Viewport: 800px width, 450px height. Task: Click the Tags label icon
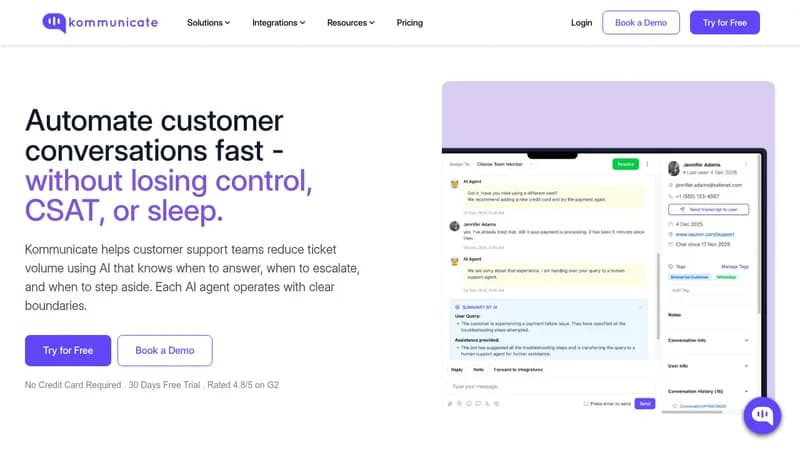click(671, 266)
